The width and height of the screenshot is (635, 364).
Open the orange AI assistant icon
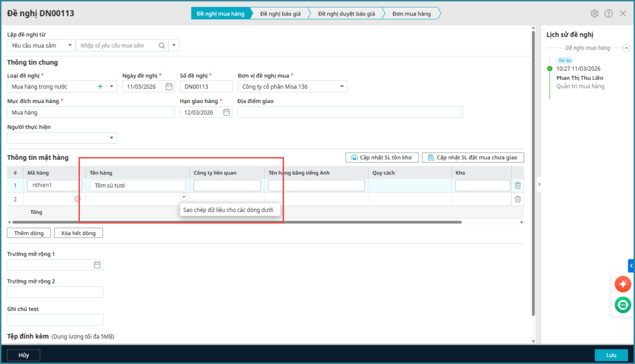[x=622, y=284]
